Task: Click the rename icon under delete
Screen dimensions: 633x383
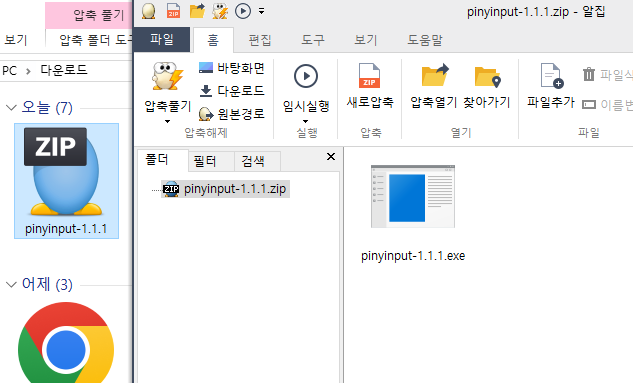Action: [x=589, y=105]
